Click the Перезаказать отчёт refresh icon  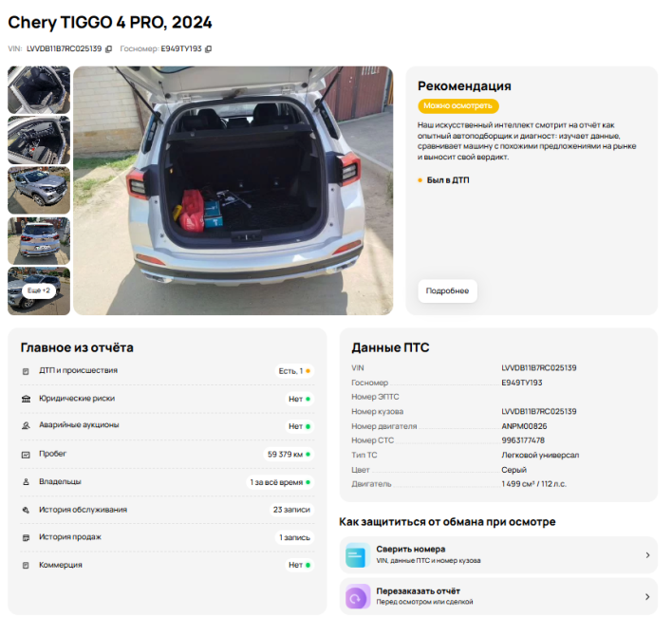[358, 596]
